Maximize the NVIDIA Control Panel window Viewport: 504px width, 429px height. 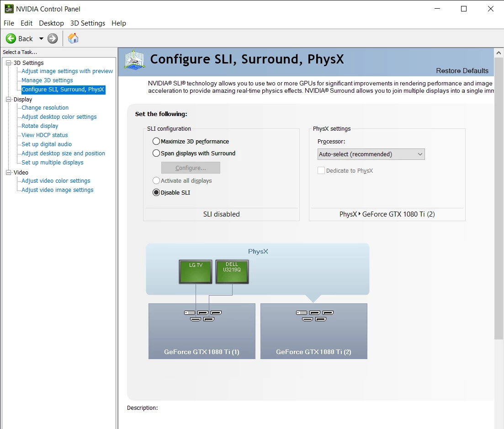tap(464, 9)
